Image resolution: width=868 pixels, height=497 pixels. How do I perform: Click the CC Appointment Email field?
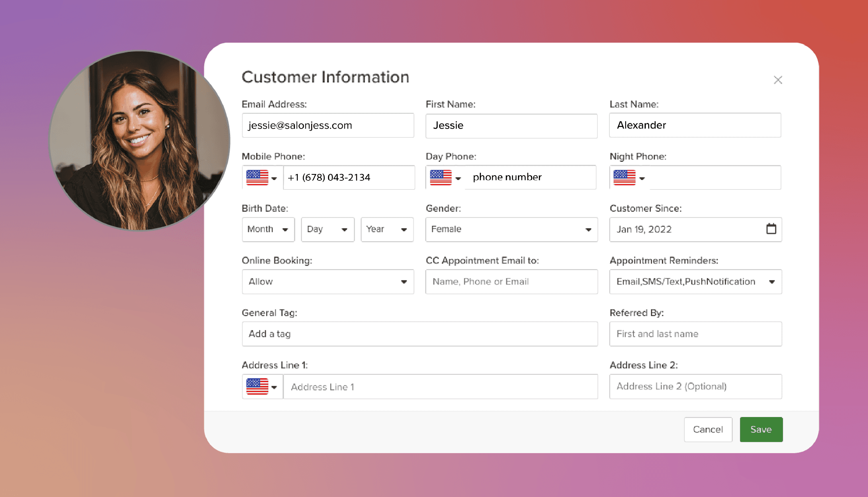511,282
